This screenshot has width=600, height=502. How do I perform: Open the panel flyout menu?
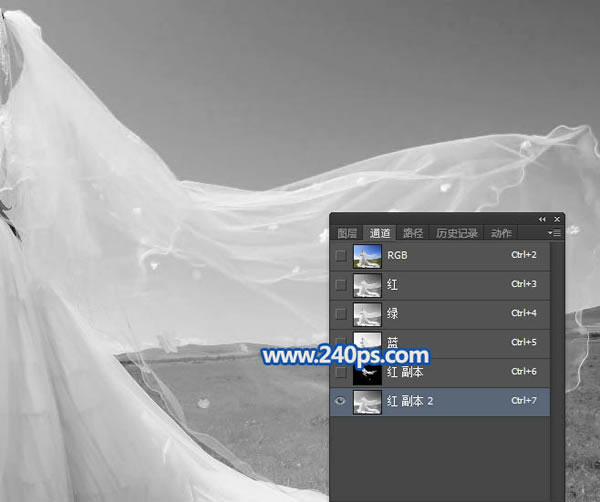tap(554, 233)
